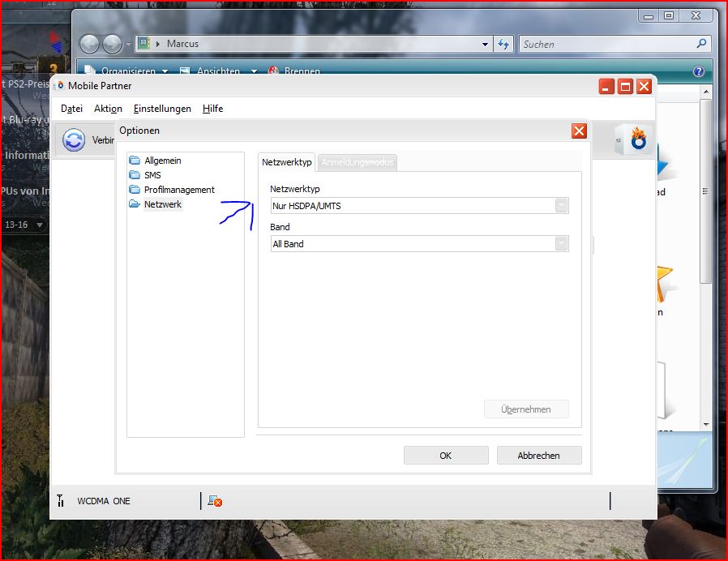Click the Allgemein folder icon

(x=135, y=161)
